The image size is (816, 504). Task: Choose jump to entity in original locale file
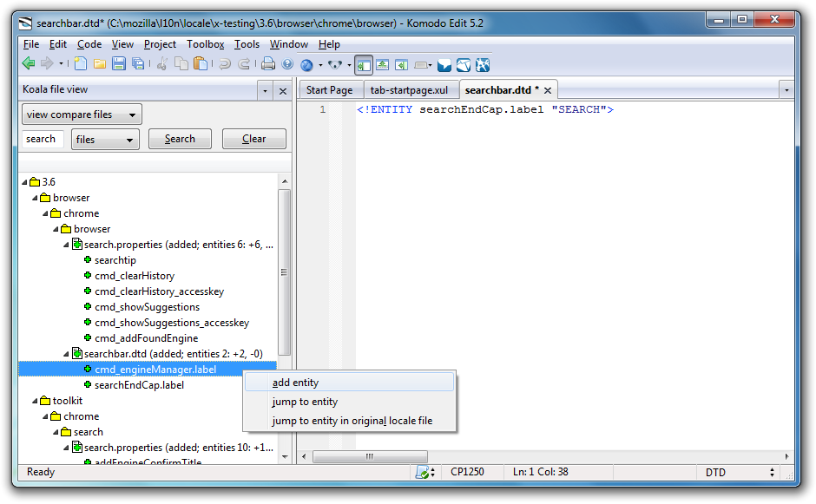click(x=349, y=421)
